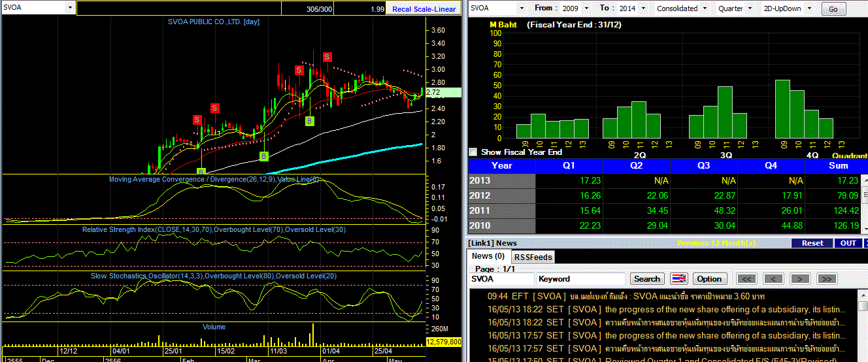Viewport: 868px width, 362px height.
Task: Expand the 2D-UpDown chart style dropdown
Action: [808, 8]
